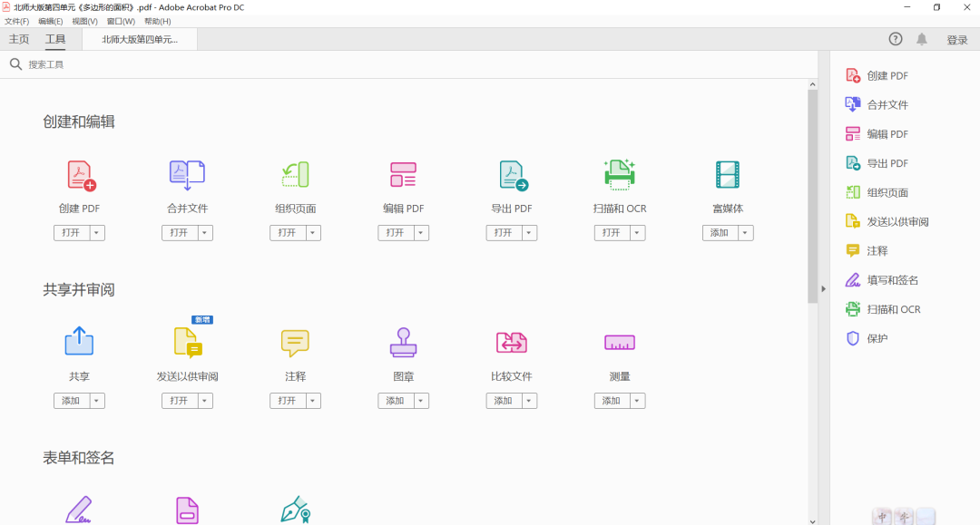Click 添加 button under 比较文件

(504, 401)
